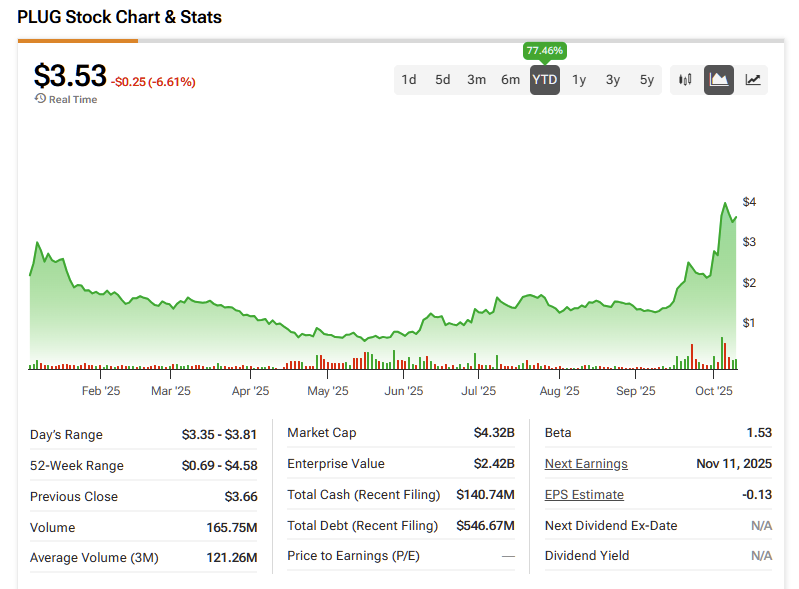
Task: Click the price peak near Oct '25
Action: (x=725, y=204)
